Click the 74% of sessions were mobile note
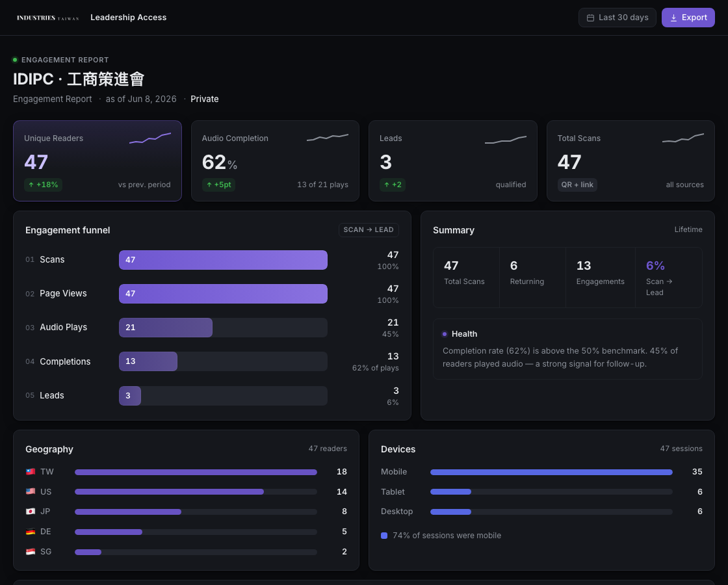728x585 pixels. (447, 536)
